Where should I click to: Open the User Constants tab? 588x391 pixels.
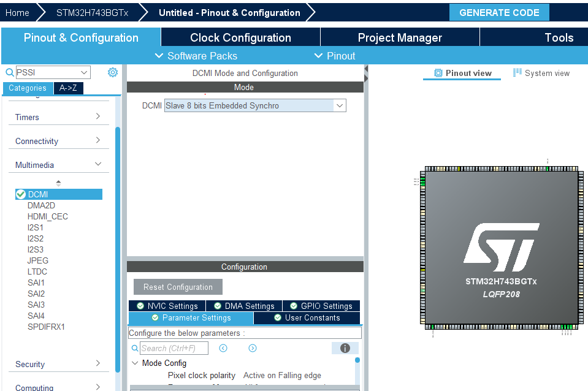point(307,317)
